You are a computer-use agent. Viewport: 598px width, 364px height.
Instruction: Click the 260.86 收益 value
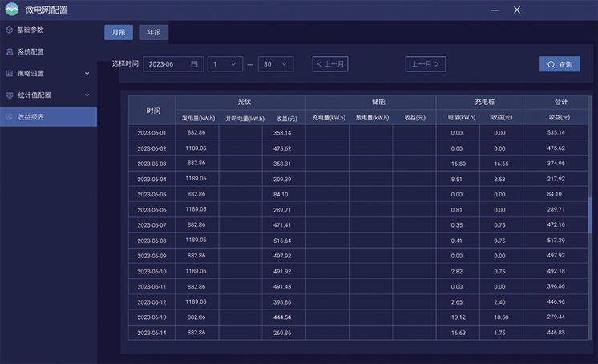pyautogui.click(x=282, y=333)
